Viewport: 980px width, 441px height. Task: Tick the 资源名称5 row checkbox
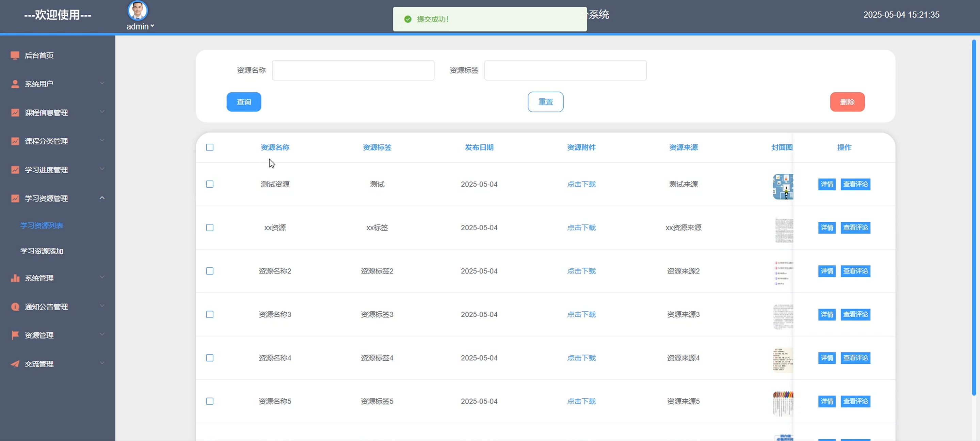point(210,401)
